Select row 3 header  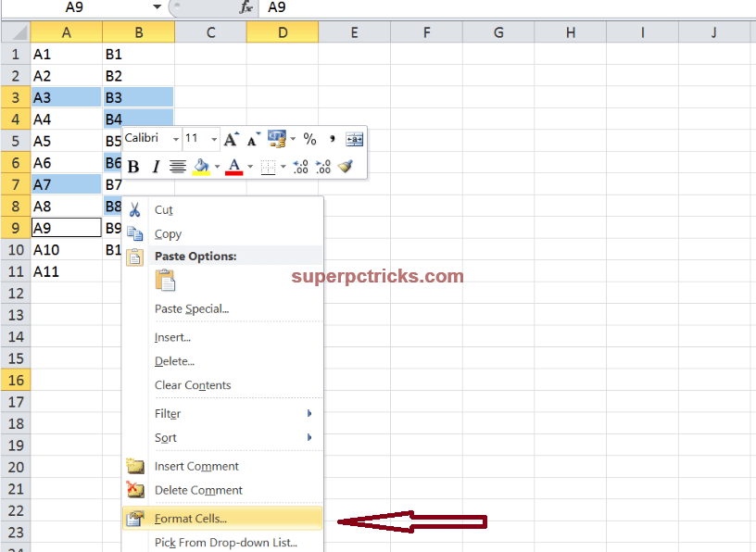coord(16,97)
